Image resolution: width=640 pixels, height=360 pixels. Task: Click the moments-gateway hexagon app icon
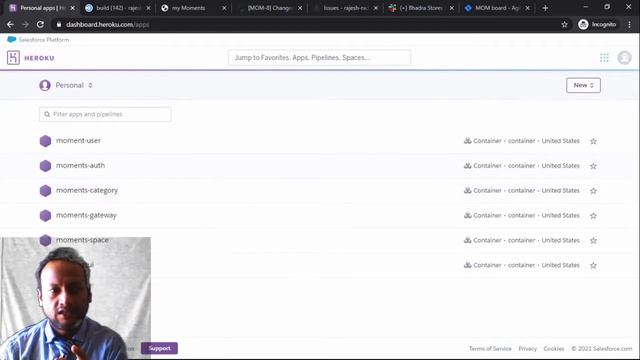coord(45,216)
